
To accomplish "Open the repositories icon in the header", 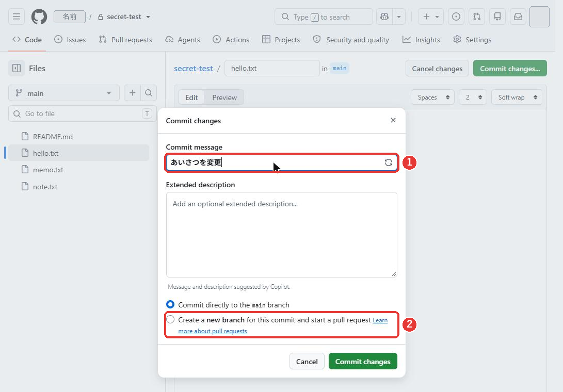I will [x=497, y=17].
